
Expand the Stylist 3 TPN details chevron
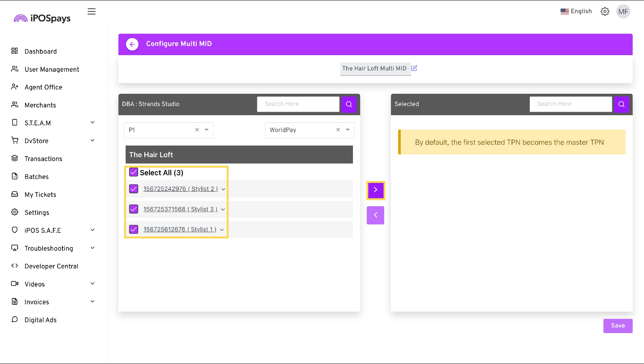pos(223,210)
